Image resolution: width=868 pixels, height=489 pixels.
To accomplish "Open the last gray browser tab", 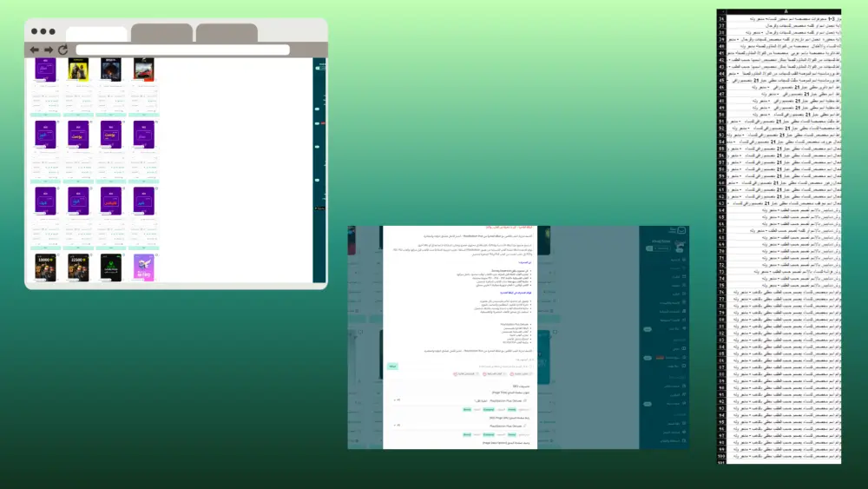I will pyautogui.click(x=227, y=33).
